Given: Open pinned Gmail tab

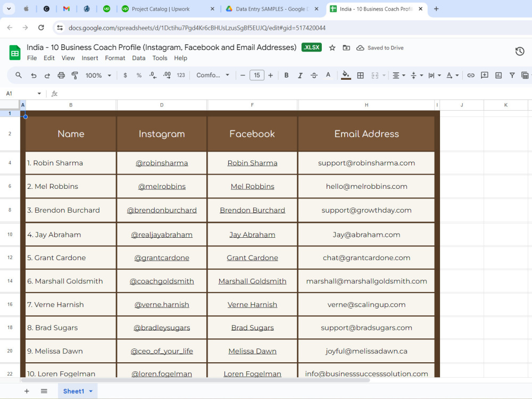Looking at the screenshot, I should pyautogui.click(x=66, y=9).
